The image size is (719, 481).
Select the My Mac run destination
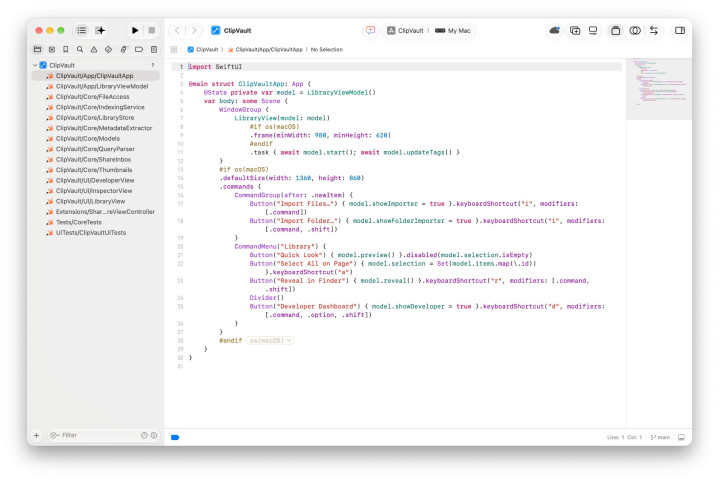click(453, 30)
